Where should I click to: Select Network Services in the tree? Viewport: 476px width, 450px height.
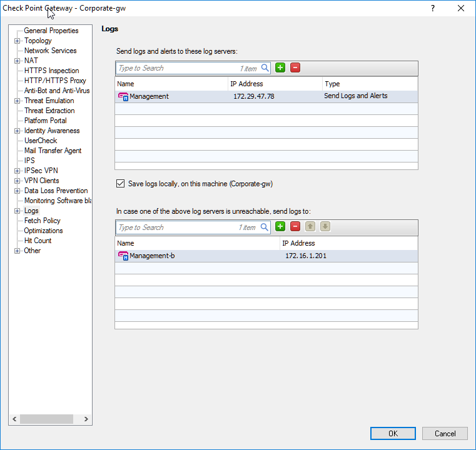point(51,51)
